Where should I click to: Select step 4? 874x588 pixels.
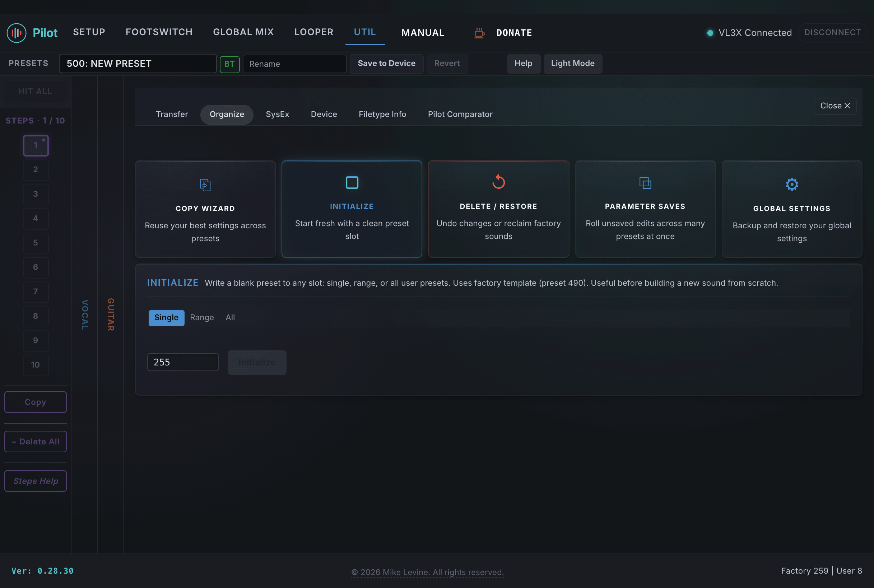tap(36, 219)
